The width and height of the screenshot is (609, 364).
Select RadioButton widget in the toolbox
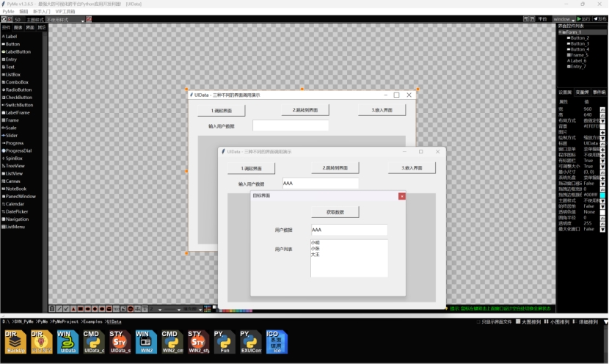pos(17,90)
